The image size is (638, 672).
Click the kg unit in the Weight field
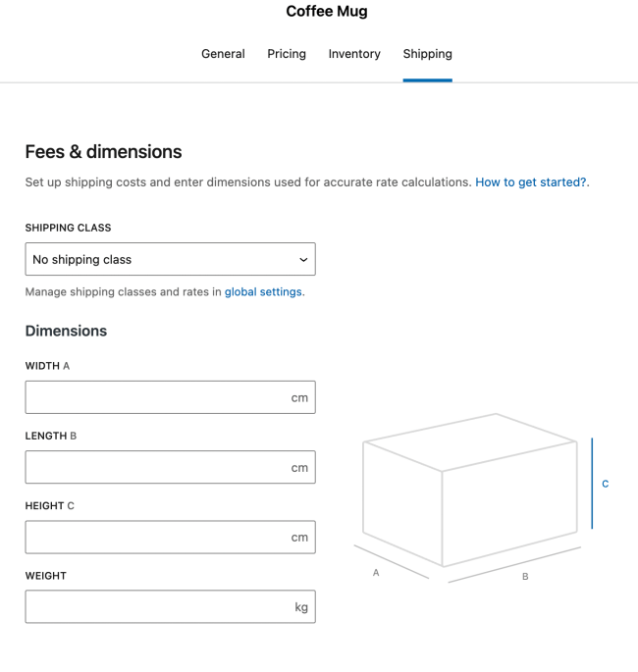point(301,607)
